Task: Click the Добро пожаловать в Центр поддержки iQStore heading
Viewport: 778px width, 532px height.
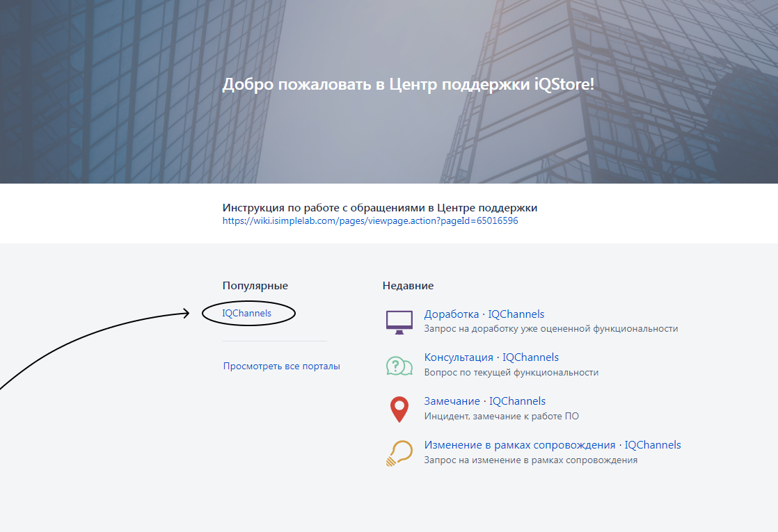Action: (408, 84)
